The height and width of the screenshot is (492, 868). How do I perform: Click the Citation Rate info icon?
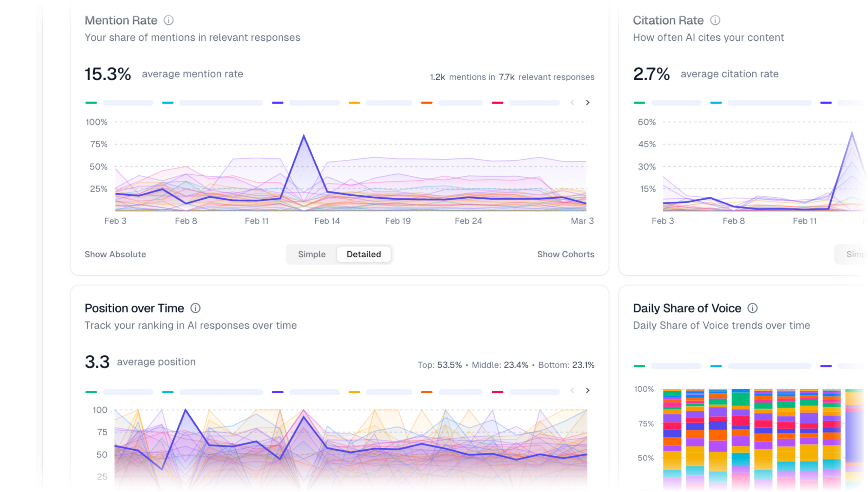[x=715, y=20]
